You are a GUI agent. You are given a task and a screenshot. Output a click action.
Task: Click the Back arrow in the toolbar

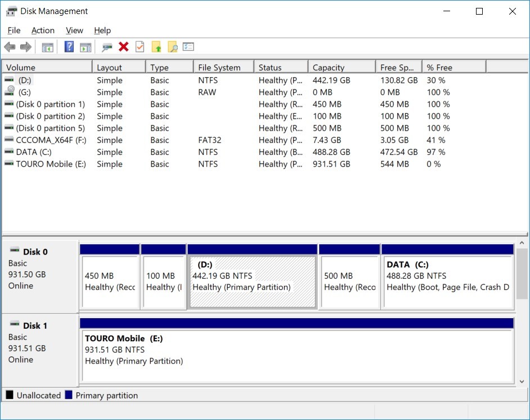coord(10,47)
